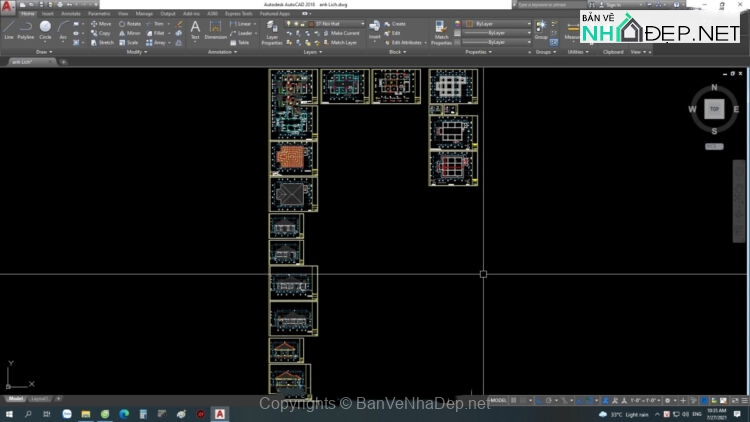Open the Dimension tool
The image size is (750, 422).
coord(216,29)
